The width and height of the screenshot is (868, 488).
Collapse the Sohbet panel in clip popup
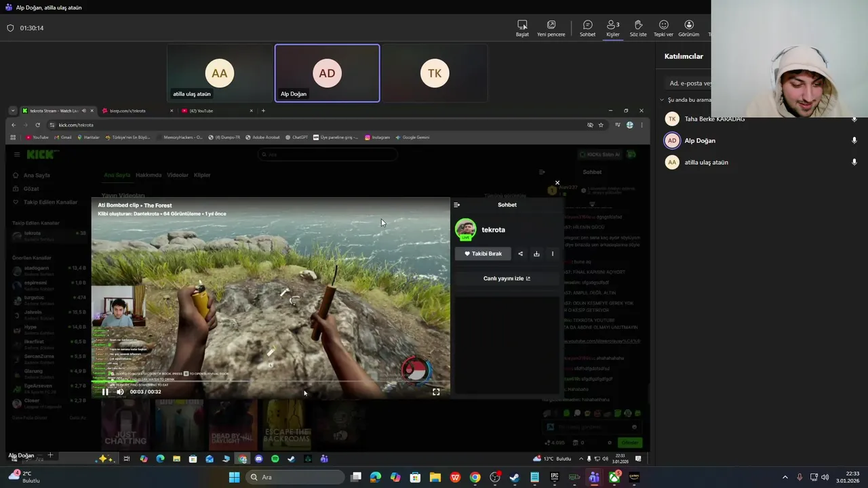pyautogui.click(x=456, y=205)
